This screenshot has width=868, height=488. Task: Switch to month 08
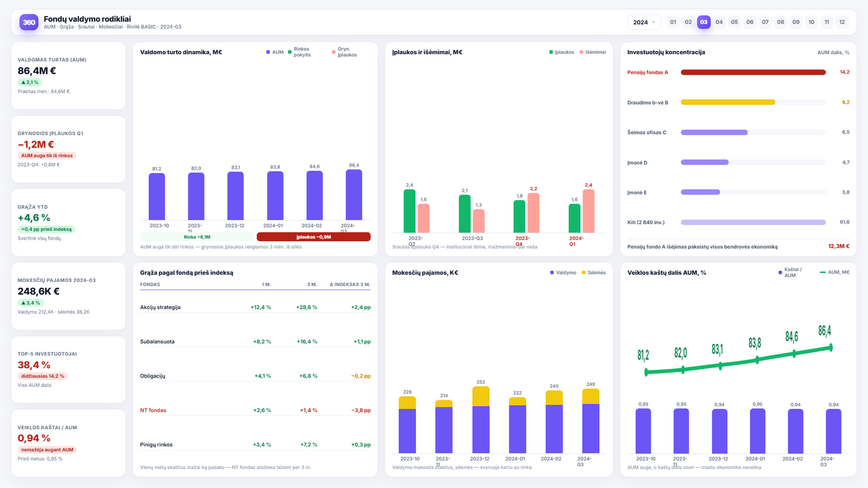[x=781, y=22]
